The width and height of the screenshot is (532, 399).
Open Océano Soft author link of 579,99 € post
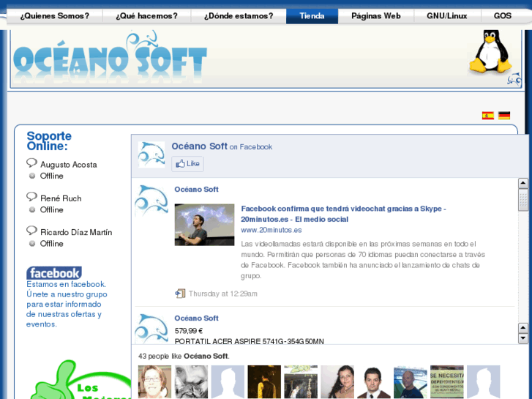tap(196, 318)
